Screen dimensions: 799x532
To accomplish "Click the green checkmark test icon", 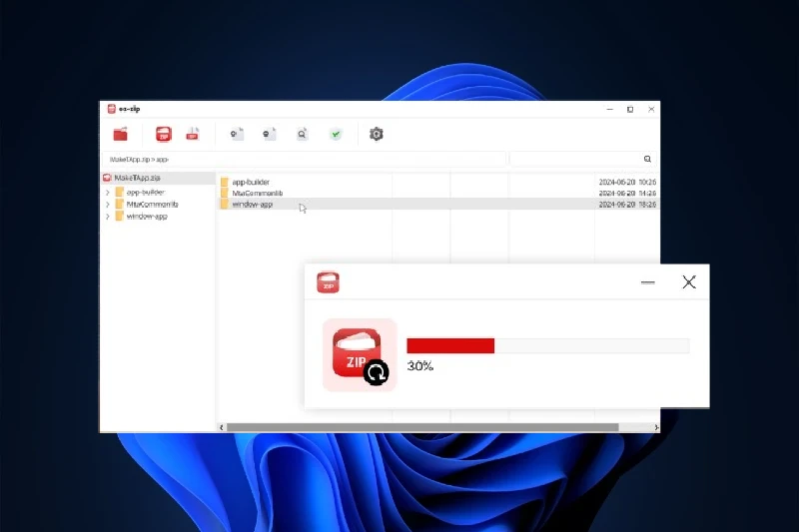I will point(336,135).
